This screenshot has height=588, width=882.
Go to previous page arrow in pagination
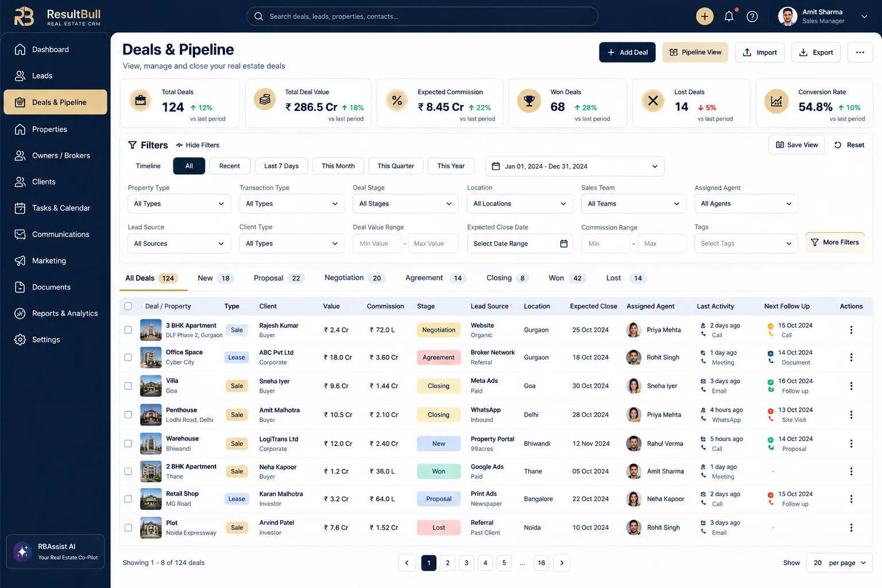[x=407, y=563]
